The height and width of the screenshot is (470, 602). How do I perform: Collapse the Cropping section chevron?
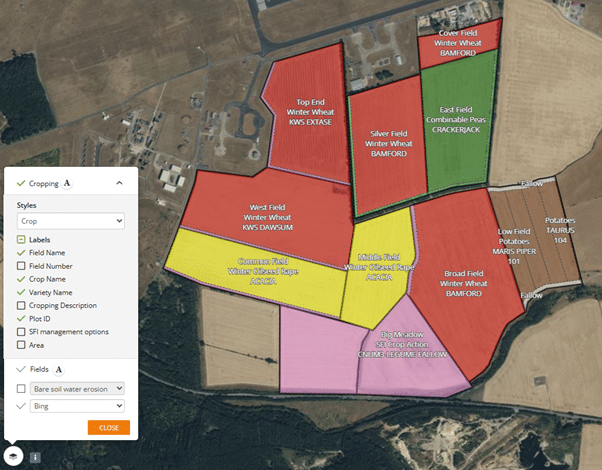tap(119, 184)
